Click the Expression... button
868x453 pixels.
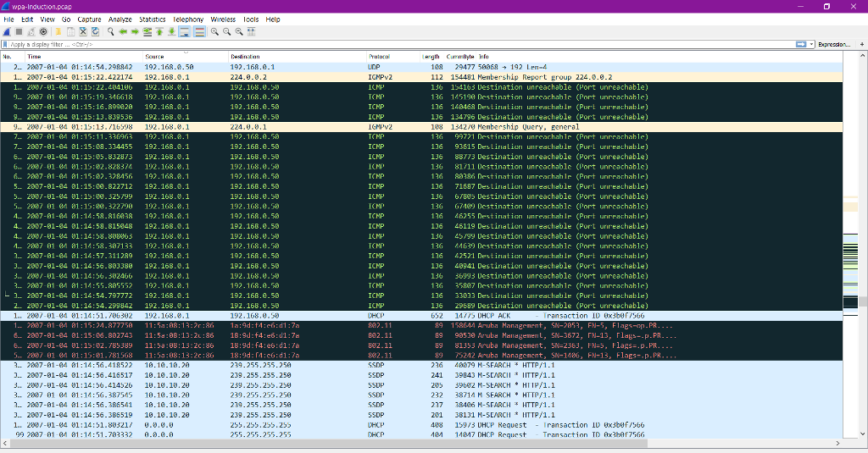pos(834,44)
